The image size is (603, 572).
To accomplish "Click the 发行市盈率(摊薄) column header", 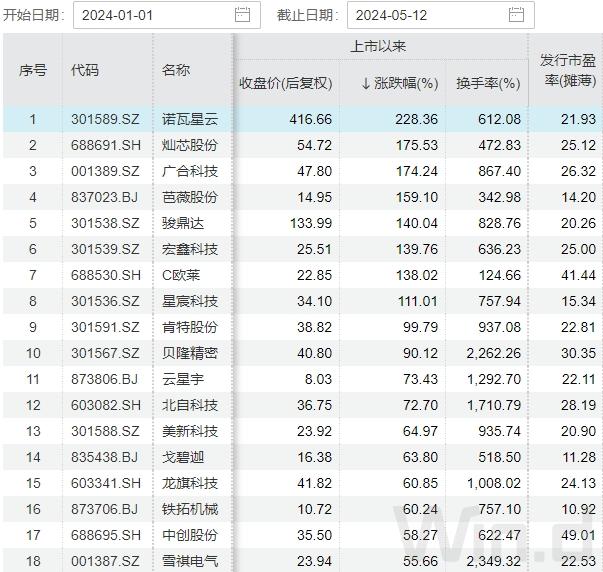I will point(568,70).
